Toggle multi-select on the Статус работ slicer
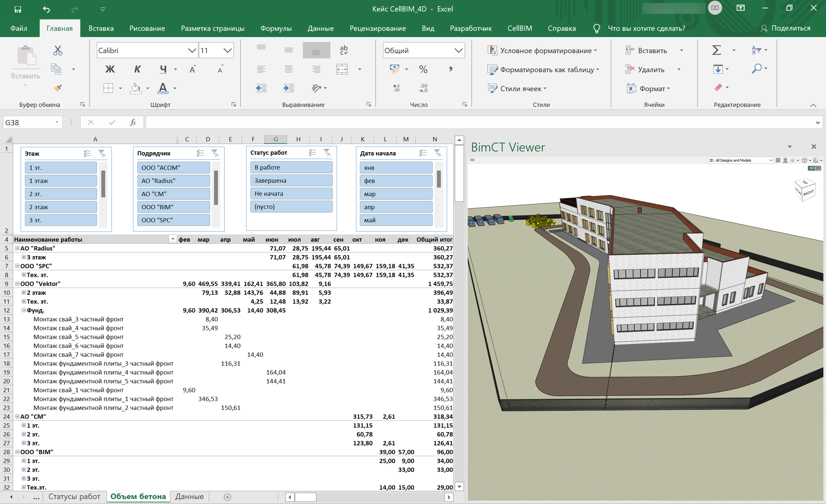 click(312, 152)
